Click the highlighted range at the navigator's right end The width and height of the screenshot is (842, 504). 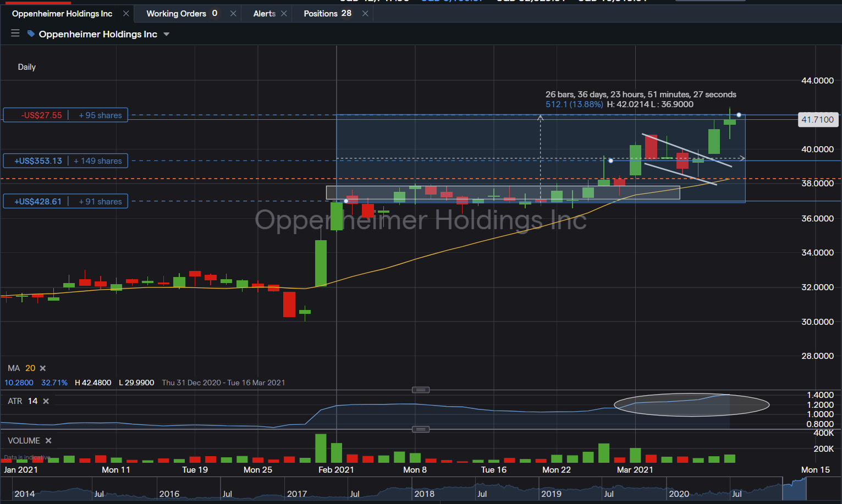pos(795,489)
